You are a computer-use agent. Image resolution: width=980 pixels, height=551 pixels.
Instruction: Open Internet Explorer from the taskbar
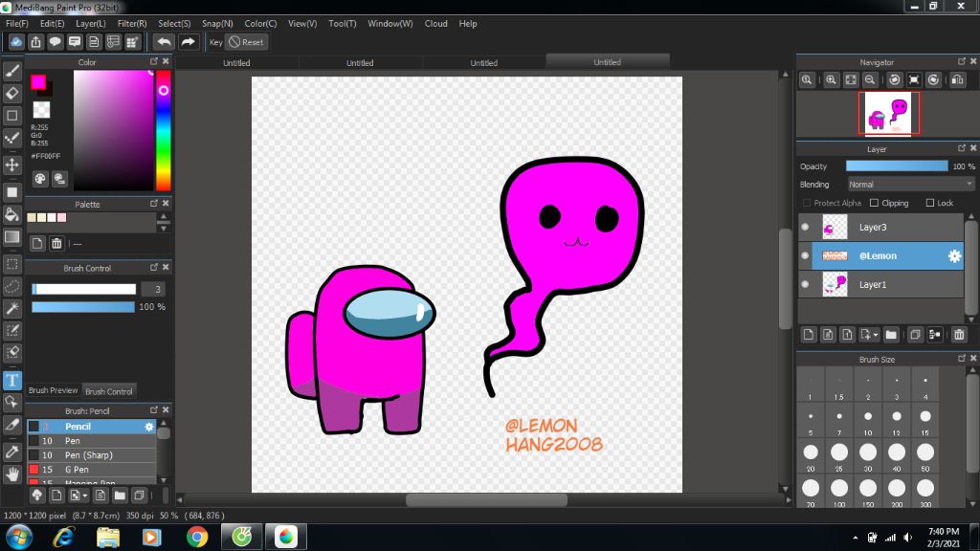(63, 537)
